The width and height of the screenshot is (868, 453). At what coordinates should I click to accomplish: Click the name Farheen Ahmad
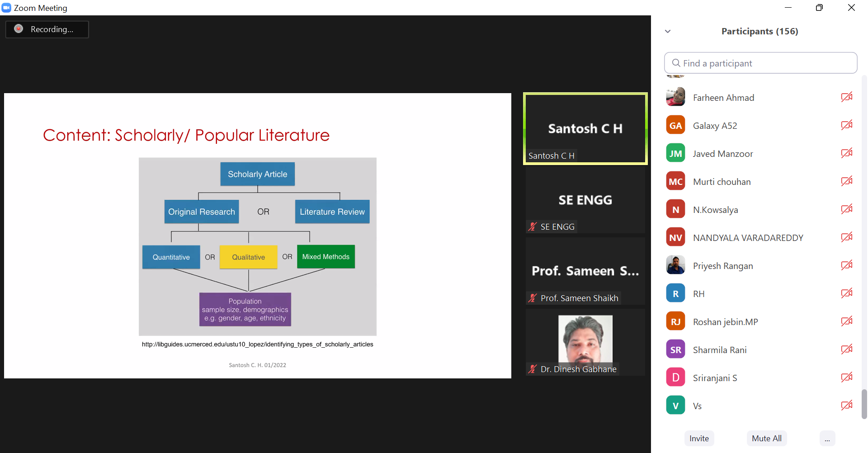[x=723, y=98]
